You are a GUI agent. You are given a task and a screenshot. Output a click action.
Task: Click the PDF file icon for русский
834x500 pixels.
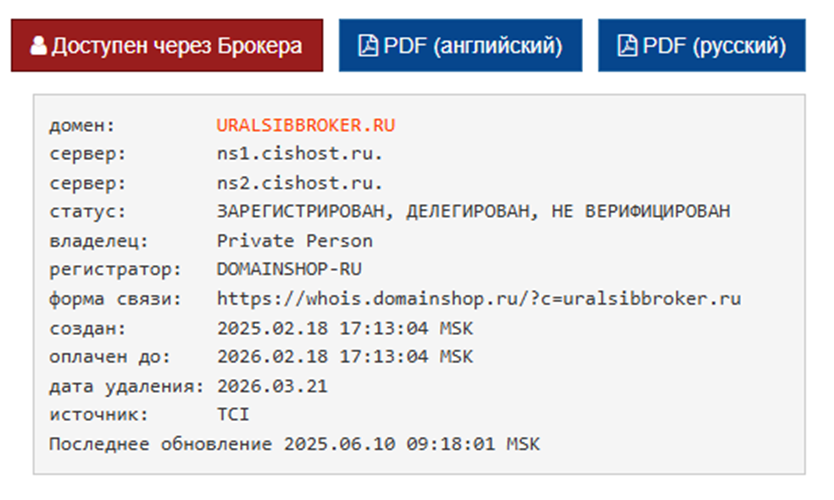click(x=627, y=46)
